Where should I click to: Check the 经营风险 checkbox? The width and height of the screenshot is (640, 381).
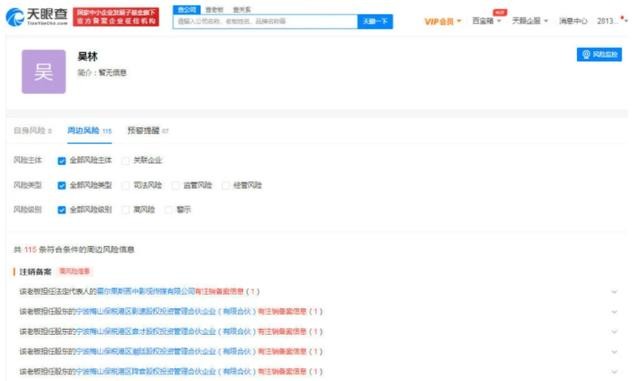tap(225, 185)
